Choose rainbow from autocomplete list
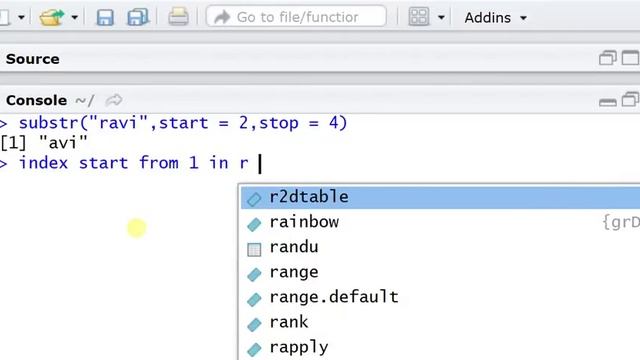Image resolution: width=640 pixels, height=360 pixels. [x=440, y=222]
